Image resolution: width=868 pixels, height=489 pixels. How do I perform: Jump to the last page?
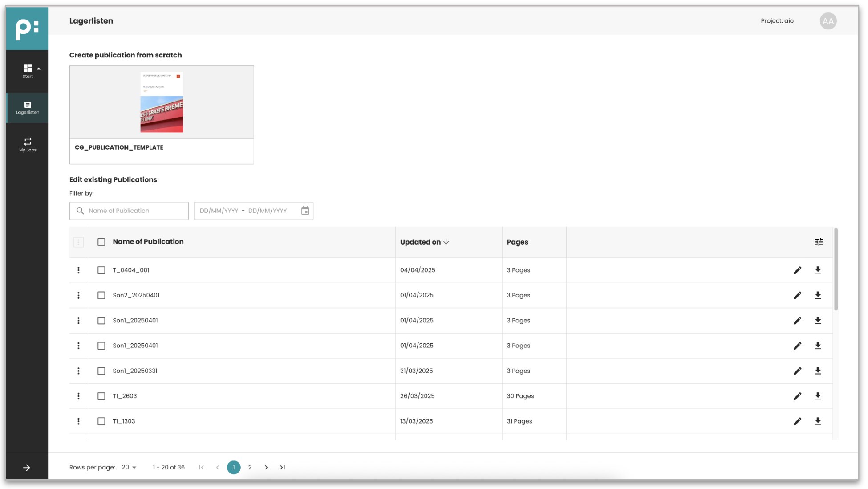[282, 467]
